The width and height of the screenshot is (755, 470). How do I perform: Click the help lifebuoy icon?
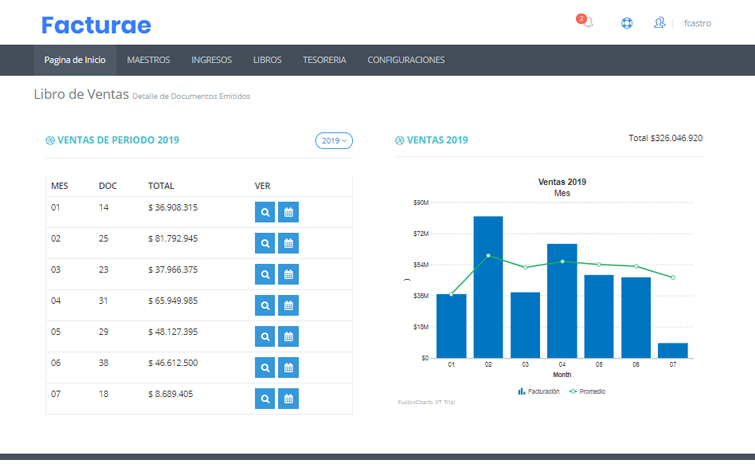(x=626, y=23)
